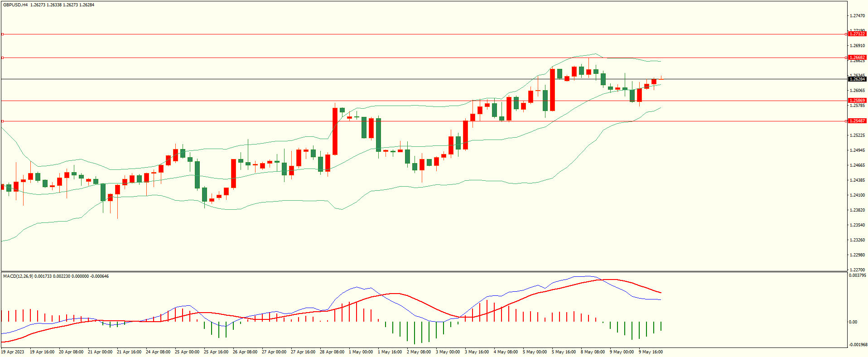Click the 21 Apr 16:00 time label
Viewport: 868px width, 357px height.
(129, 352)
